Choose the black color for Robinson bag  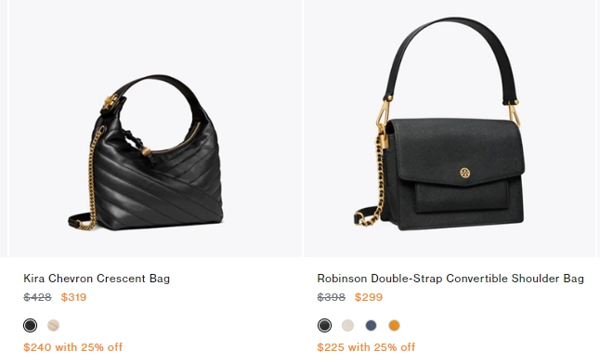(324, 325)
